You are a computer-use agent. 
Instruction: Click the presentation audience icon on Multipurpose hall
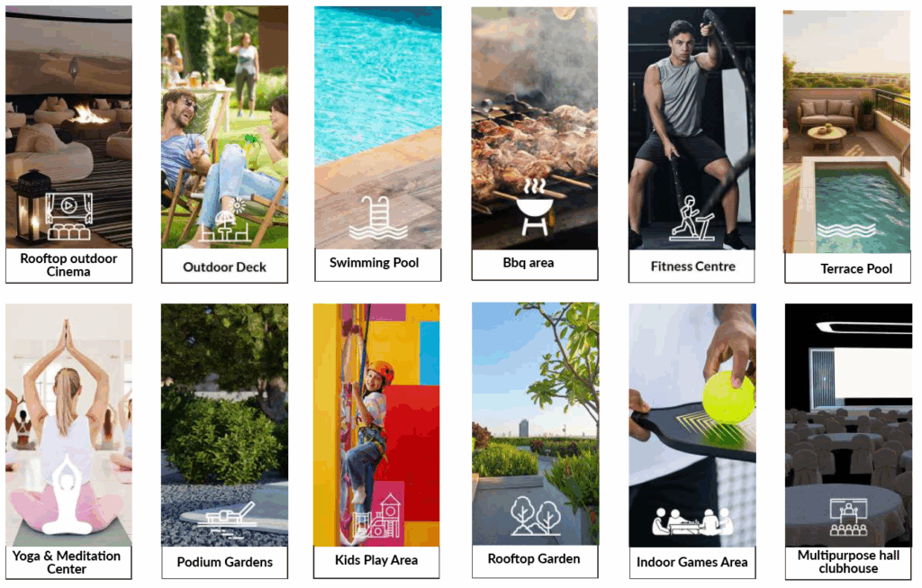[848, 517]
